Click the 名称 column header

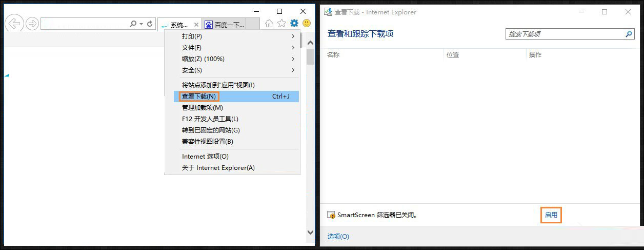[x=333, y=54]
